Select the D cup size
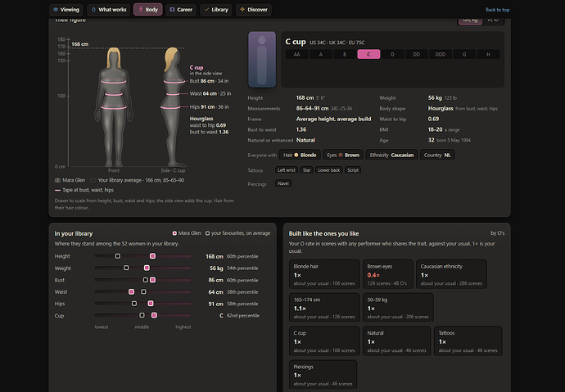Screen dimensions: 565x392 (392, 54)
